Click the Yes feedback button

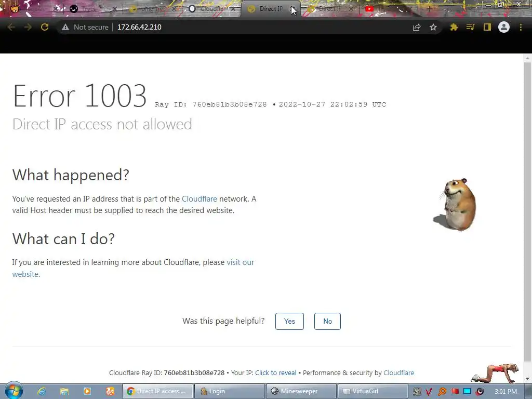tap(289, 321)
